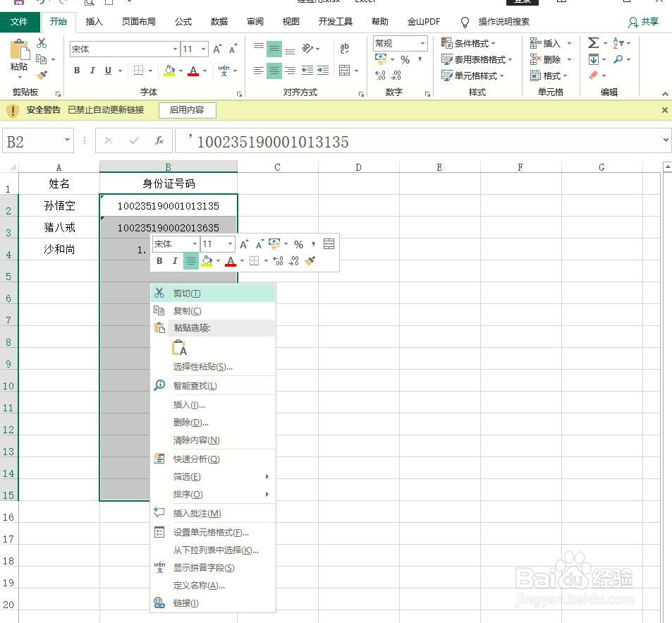Screen dimensions: 672x623
Task: Click the phonetic guide wén icon in ribbon
Action: (224, 71)
